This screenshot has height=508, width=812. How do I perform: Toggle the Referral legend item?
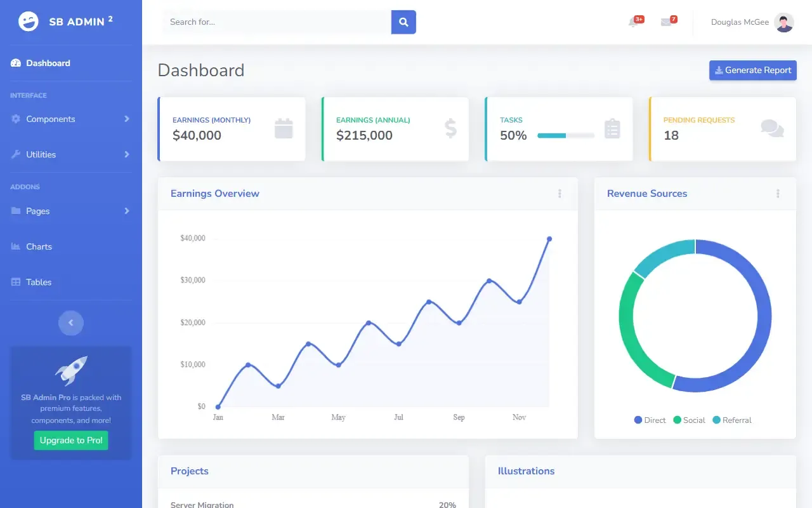click(x=732, y=420)
